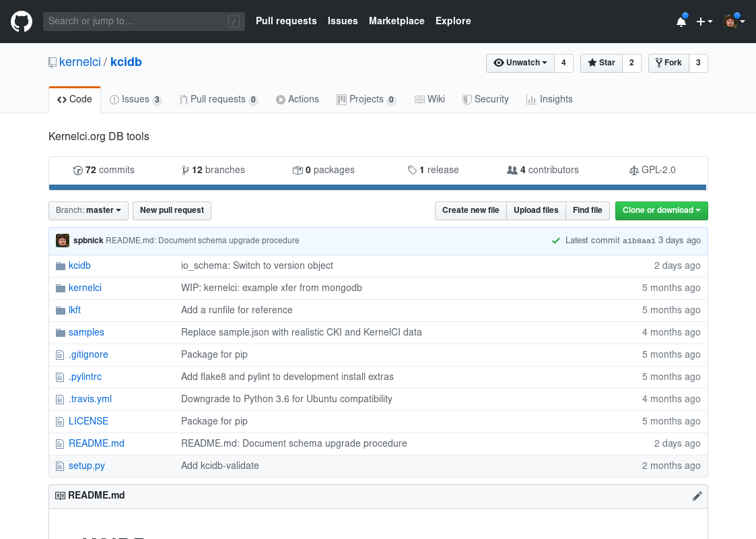Click the GPL-2.0 license scale icon
Viewport: 756px width, 539px height.
634,170
